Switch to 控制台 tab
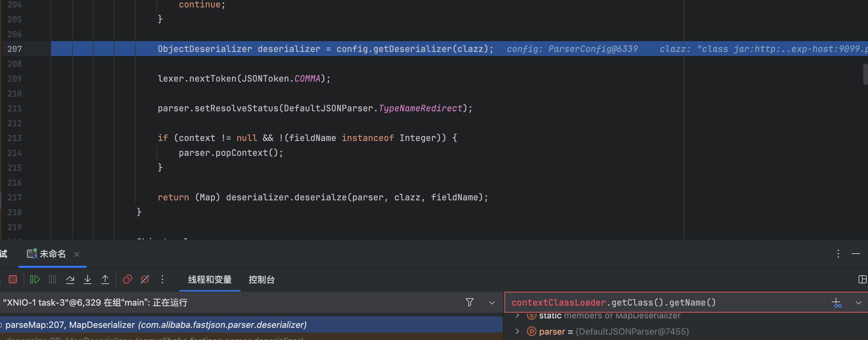Image resolution: width=868 pixels, height=340 pixels. (x=261, y=280)
